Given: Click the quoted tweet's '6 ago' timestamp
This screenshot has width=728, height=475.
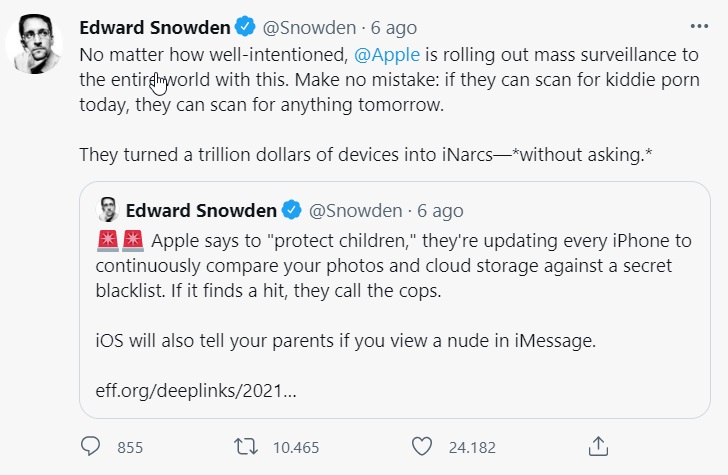Looking at the screenshot, I should click(440, 210).
